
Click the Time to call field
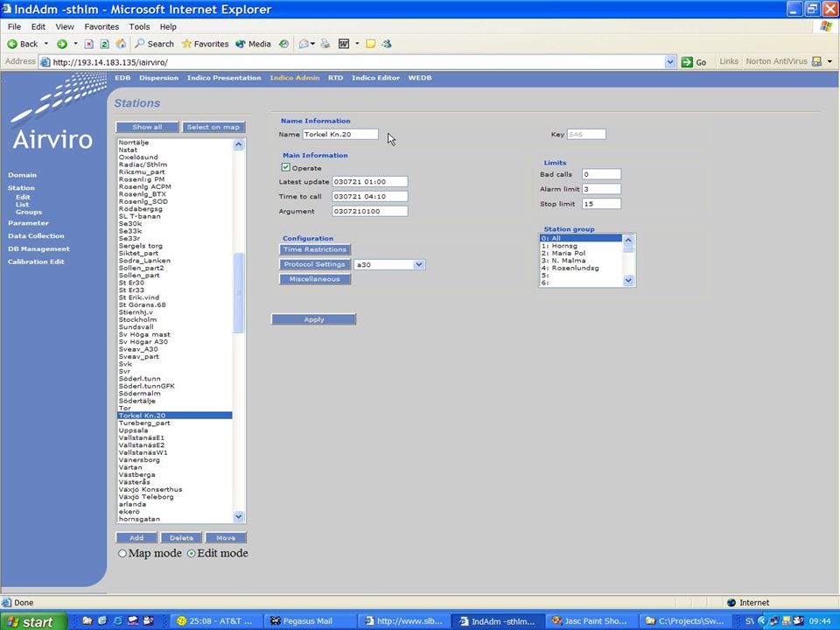coord(369,197)
